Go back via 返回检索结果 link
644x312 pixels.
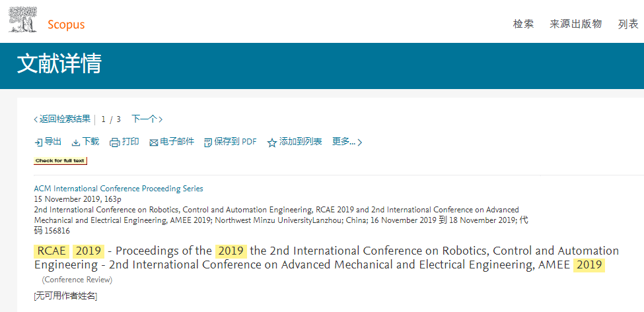(62, 119)
